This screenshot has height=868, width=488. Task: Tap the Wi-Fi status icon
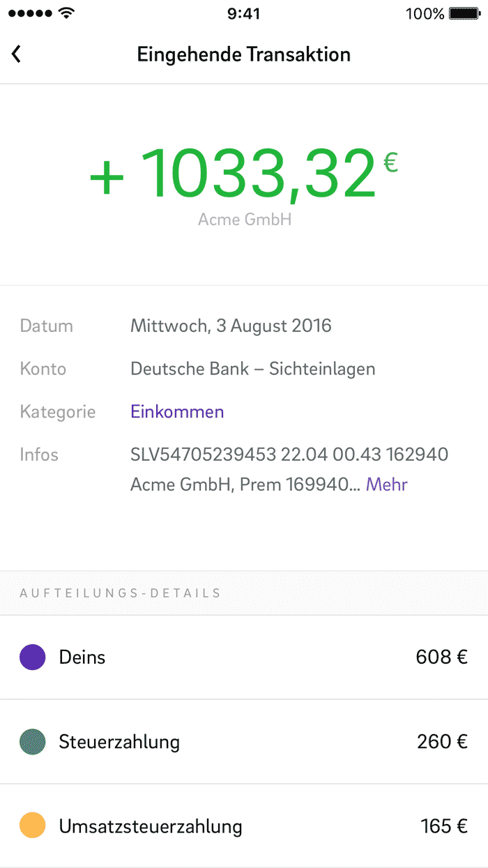click(x=67, y=13)
